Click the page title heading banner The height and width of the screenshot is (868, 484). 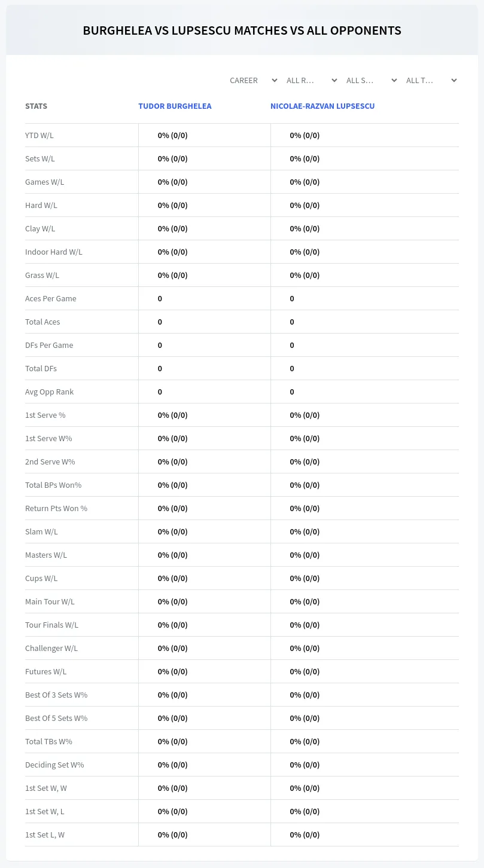point(242,30)
